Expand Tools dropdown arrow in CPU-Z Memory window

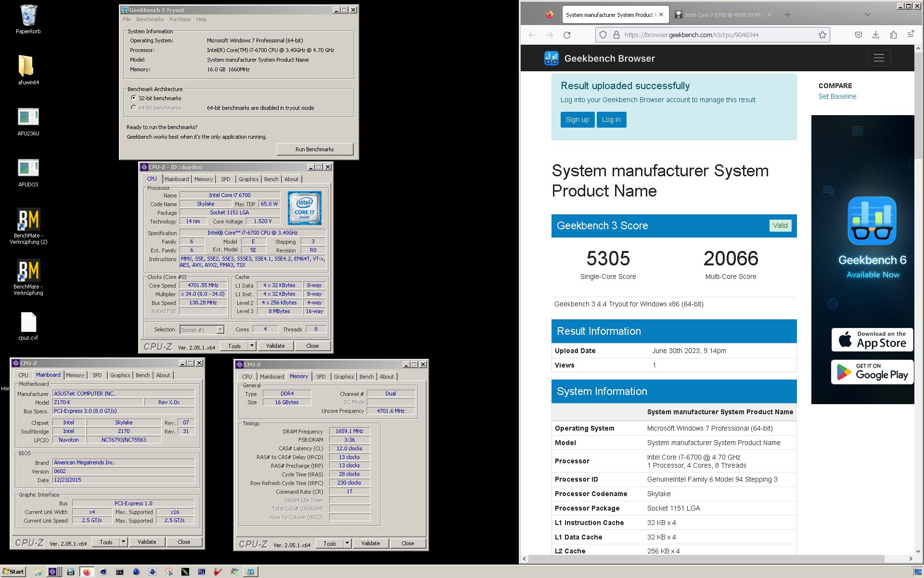pyautogui.click(x=347, y=543)
